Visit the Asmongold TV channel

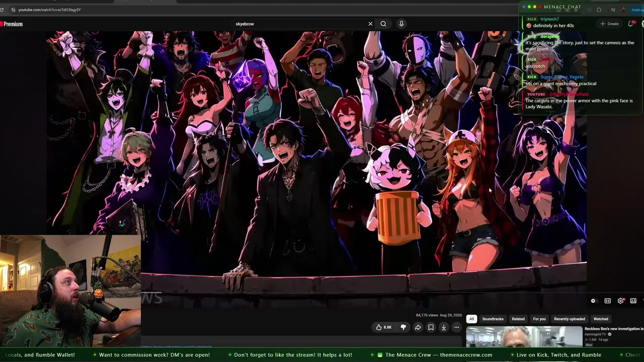596,334
